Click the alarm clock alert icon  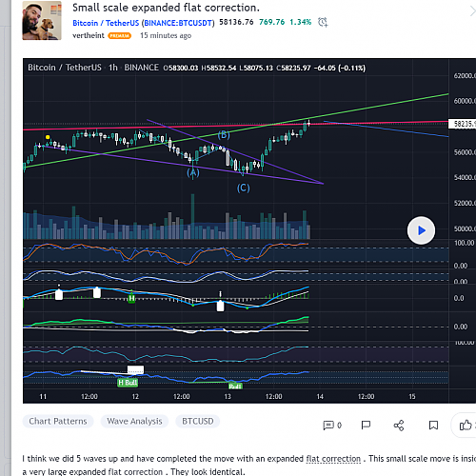323,22
